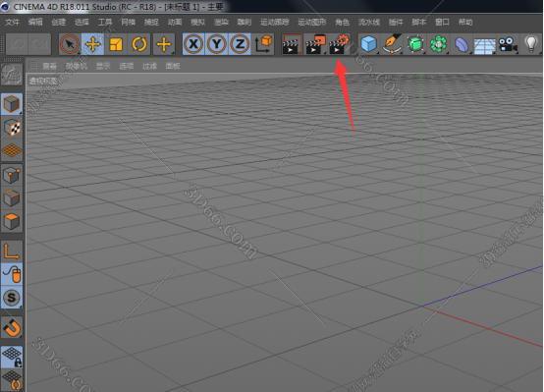The image size is (544, 392).
Task: Open the 动画 (Animate) menu
Action: [175, 22]
